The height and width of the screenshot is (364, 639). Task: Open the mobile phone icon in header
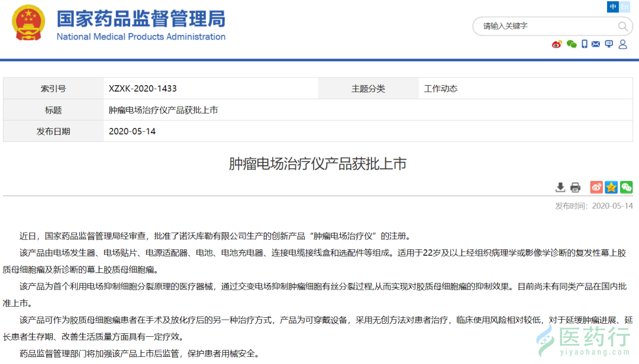point(585,44)
